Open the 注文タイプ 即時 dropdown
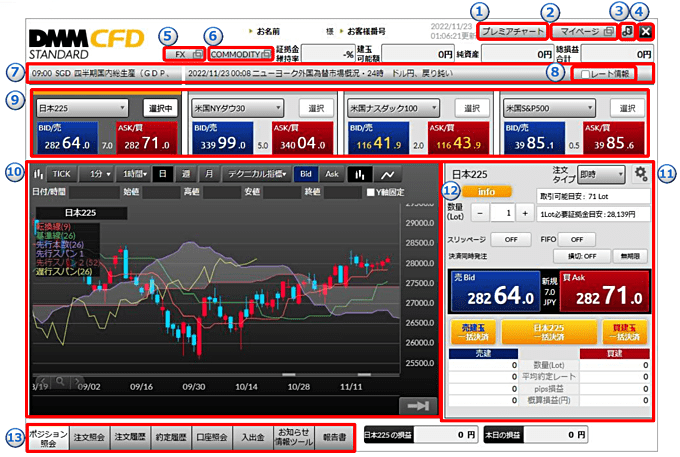Viewport: 680px width, 457px height. pos(601,174)
